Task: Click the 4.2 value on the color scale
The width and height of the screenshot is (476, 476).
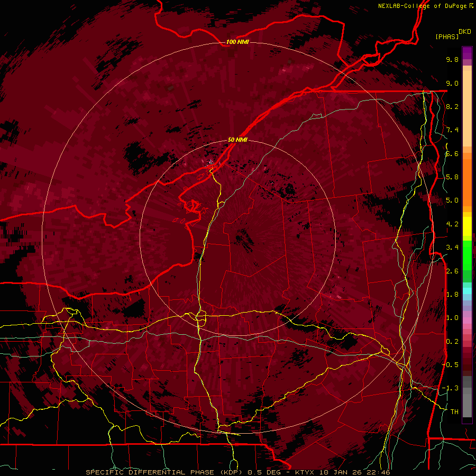Action: tap(452, 224)
